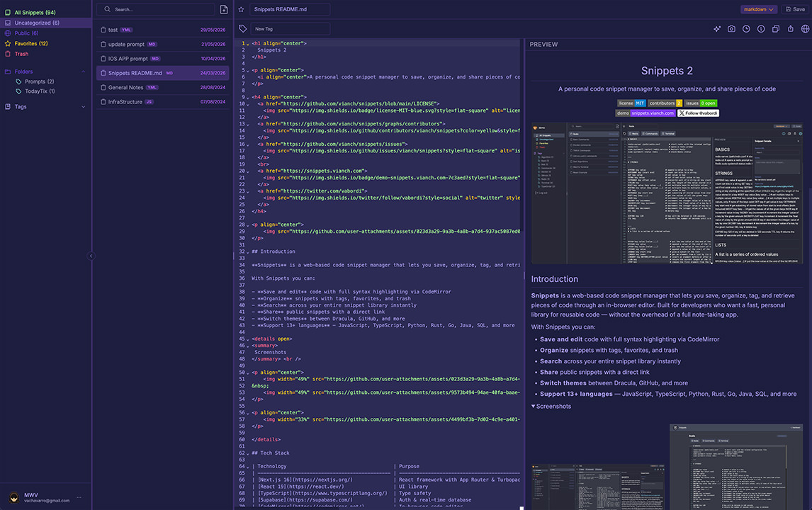Open the TodayTix (1) folder
Screen dimensions: 812x510
tap(40, 91)
